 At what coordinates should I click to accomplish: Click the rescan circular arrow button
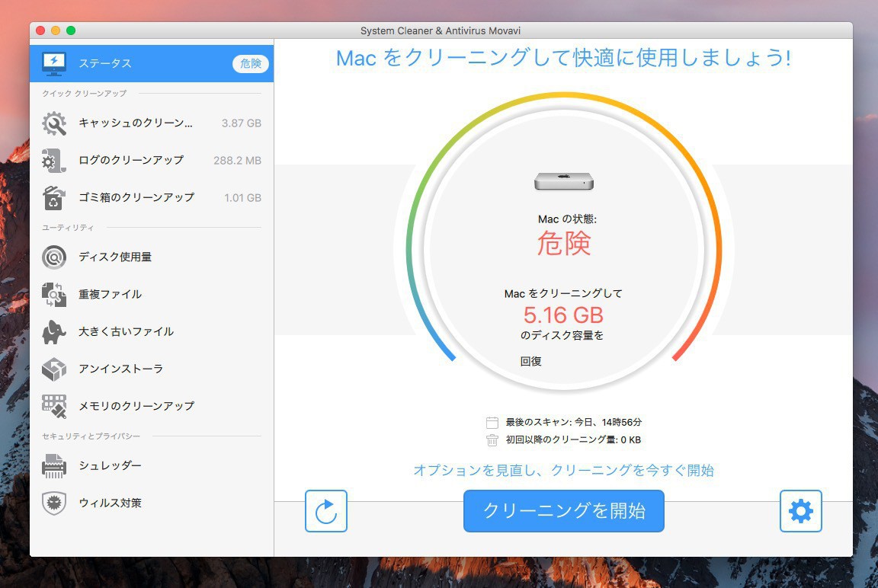(326, 511)
